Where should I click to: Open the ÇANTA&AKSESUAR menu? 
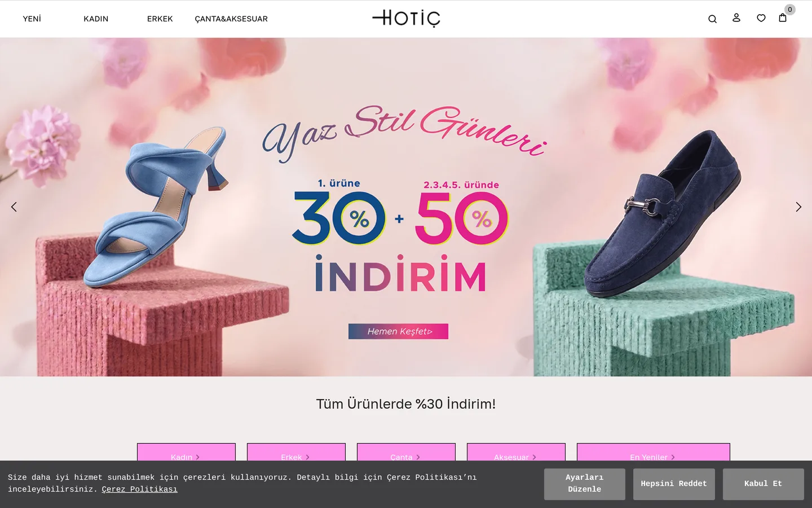[x=231, y=19]
